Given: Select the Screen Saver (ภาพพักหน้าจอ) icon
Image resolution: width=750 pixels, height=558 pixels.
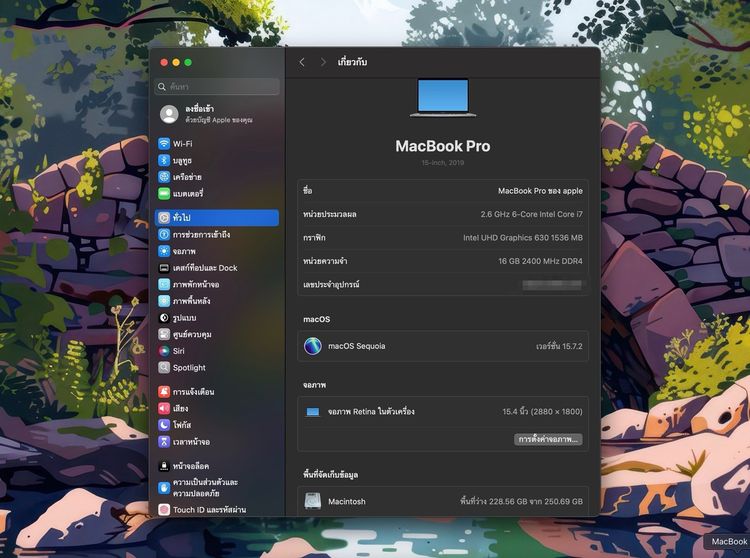Looking at the screenshot, I should [164, 284].
